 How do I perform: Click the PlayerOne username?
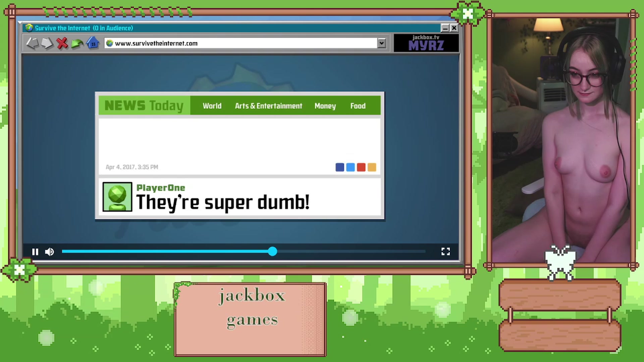coord(161,188)
